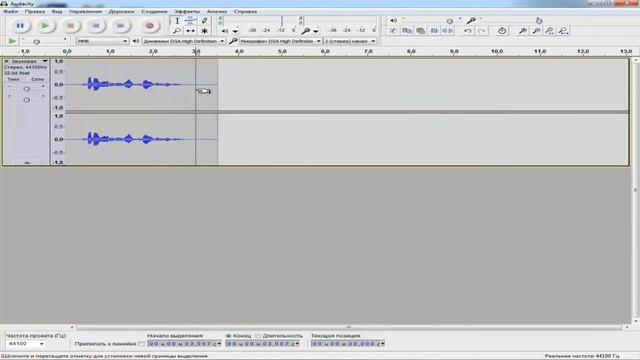Close the audio track with X button
This screenshot has width=640, height=360.
click(x=6, y=61)
